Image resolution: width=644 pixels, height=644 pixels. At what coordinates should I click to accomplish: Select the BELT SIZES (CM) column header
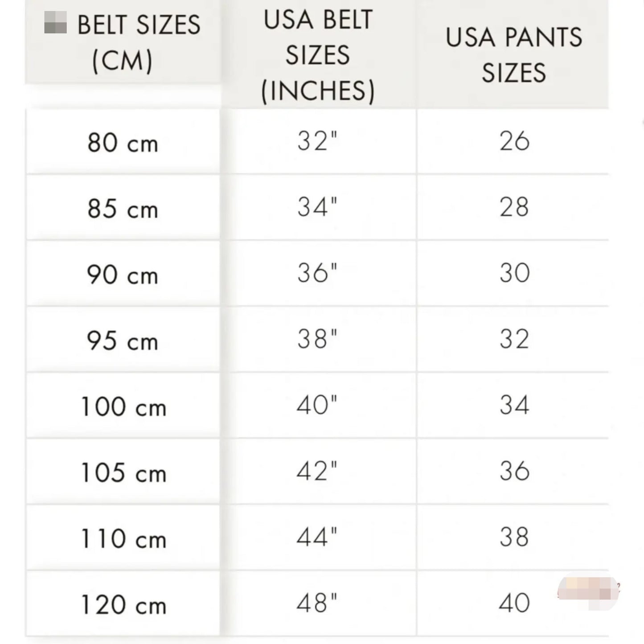123,42
